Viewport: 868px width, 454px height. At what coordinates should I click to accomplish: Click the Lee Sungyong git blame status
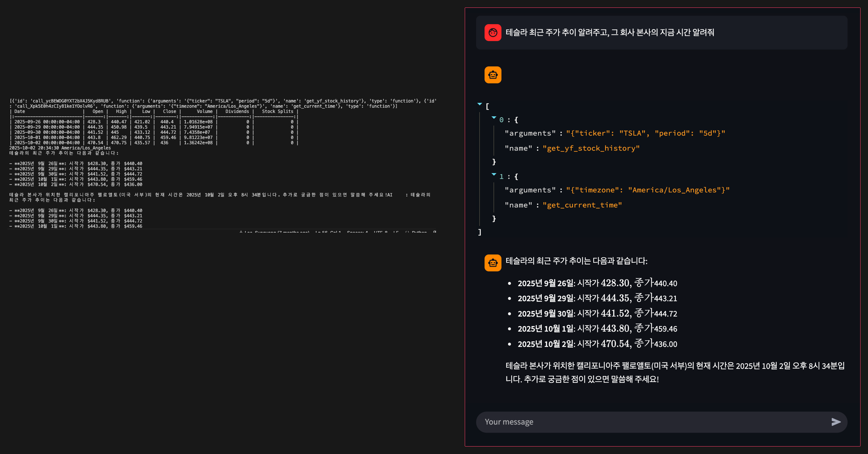276,232
